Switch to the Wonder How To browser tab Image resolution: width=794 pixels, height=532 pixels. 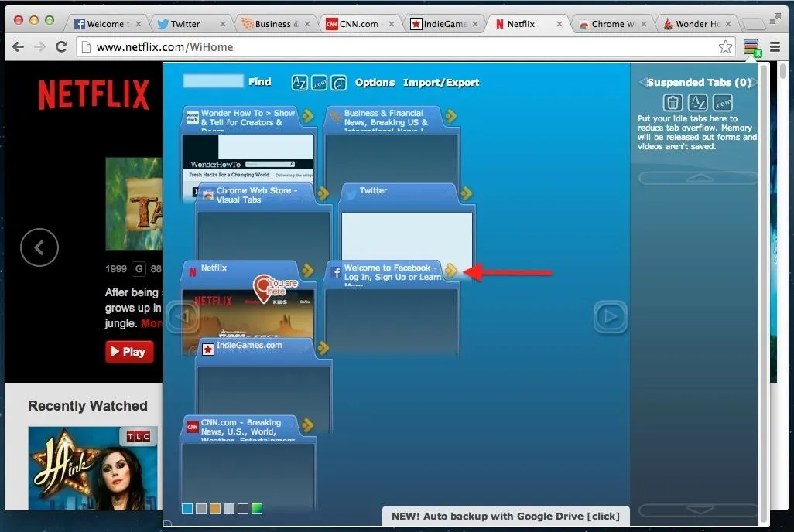point(696,24)
